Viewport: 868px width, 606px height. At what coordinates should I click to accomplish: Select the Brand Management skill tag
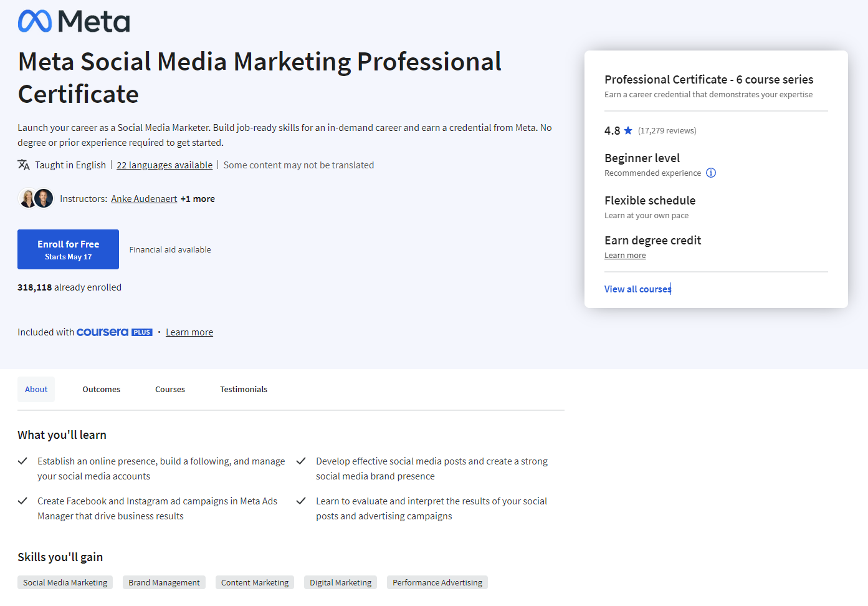click(x=164, y=582)
